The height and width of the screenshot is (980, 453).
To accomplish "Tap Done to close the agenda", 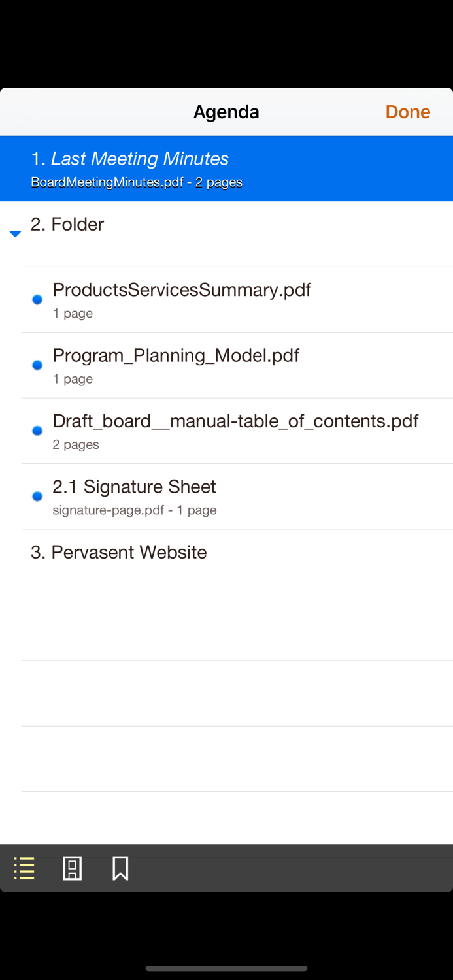I will click(x=407, y=112).
